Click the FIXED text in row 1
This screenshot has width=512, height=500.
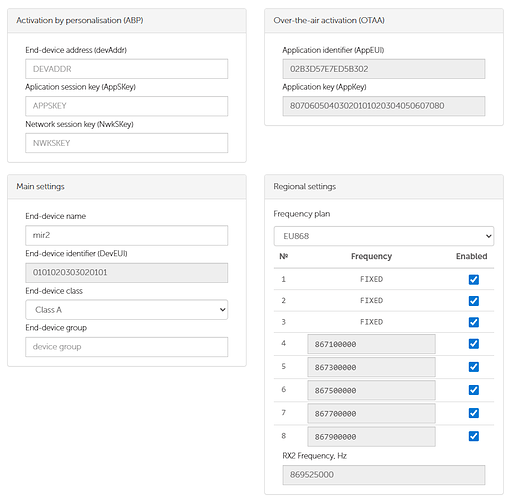371,279
